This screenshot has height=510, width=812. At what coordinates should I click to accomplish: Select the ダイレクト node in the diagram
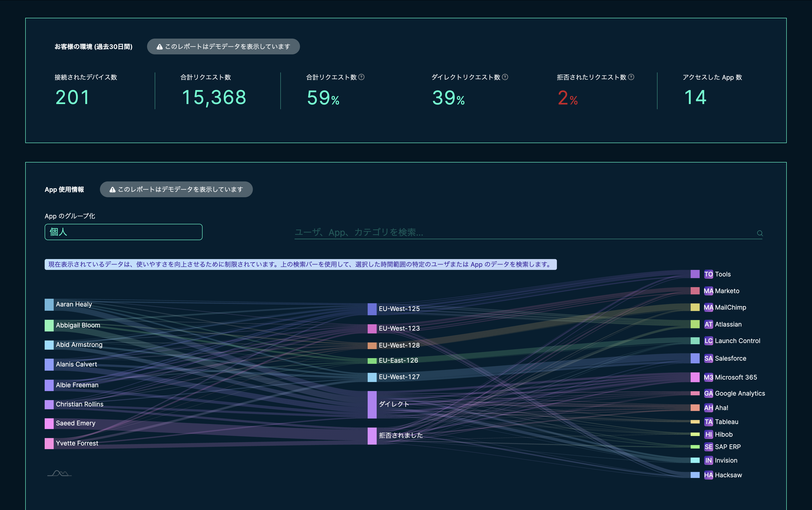pyautogui.click(x=372, y=404)
